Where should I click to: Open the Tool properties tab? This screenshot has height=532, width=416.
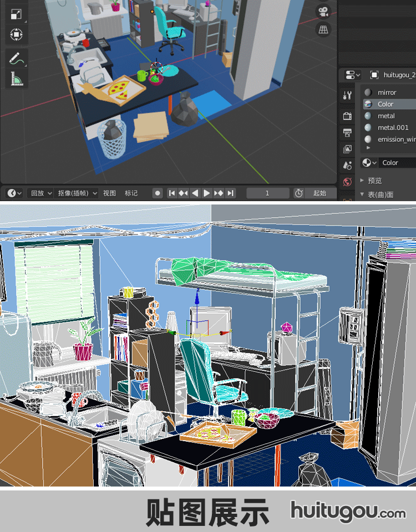347,95
